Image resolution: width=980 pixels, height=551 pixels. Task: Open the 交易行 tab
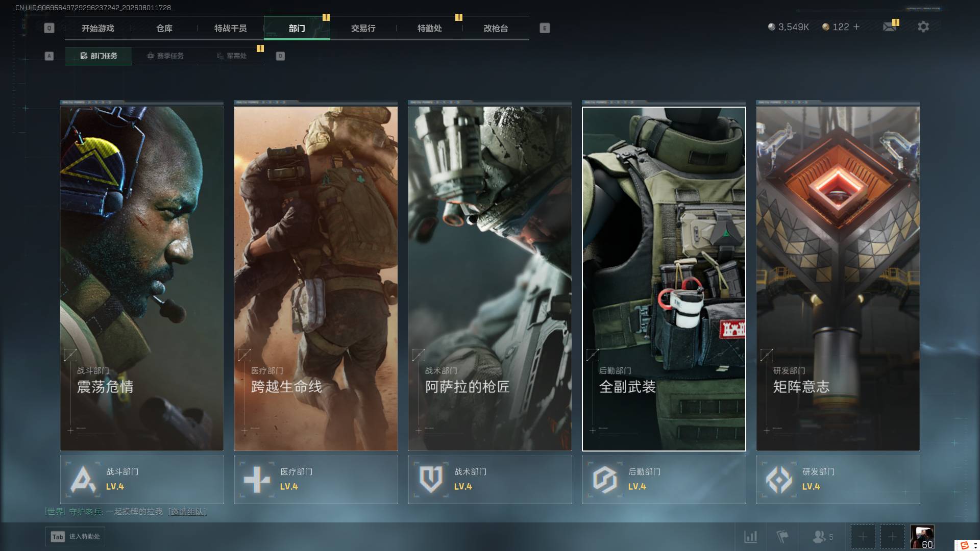[x=363, y=28]
